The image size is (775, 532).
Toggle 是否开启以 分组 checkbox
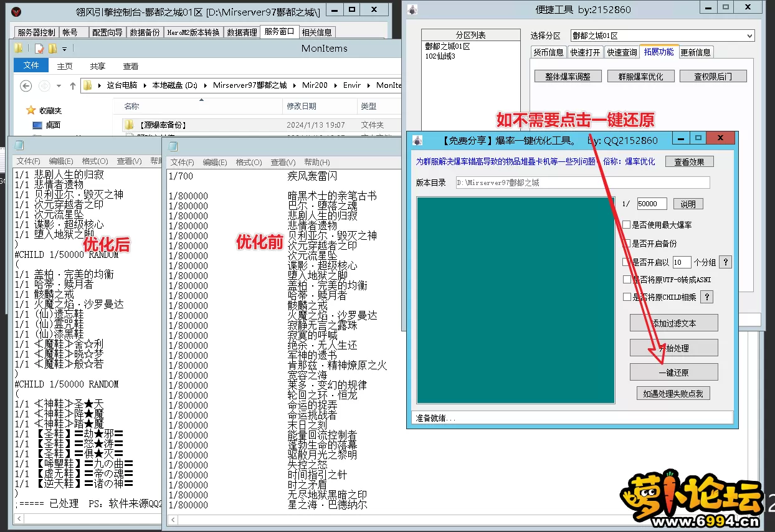[x=627, y=262]
